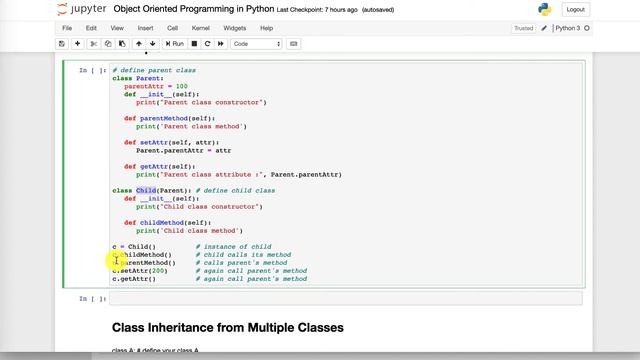Click the Logout button
The width and height of the screenshot is (640, 360).
(576, 9)
